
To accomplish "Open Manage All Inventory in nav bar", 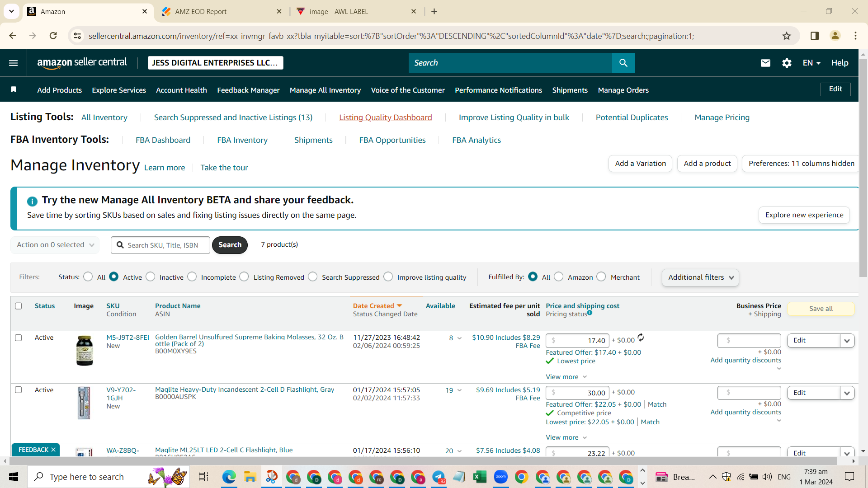I will (x=325, y=90).
